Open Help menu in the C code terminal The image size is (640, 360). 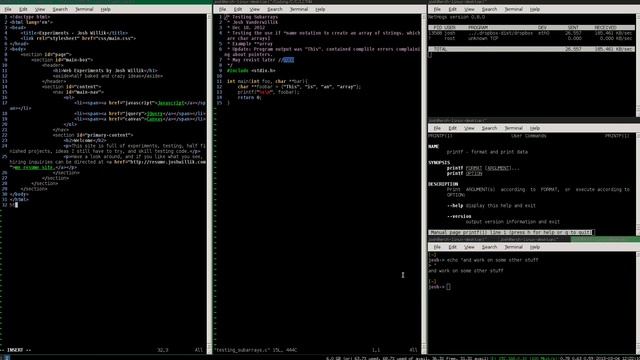pos(320,9)
